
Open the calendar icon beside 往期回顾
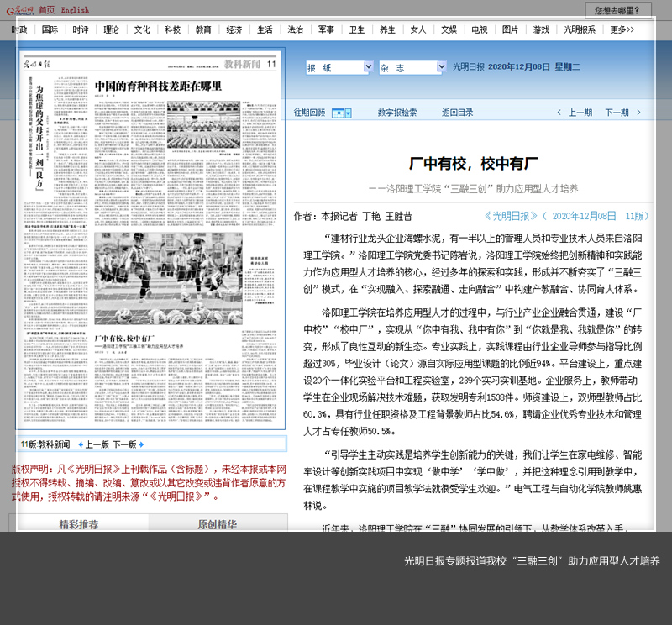tap(342, 113)
